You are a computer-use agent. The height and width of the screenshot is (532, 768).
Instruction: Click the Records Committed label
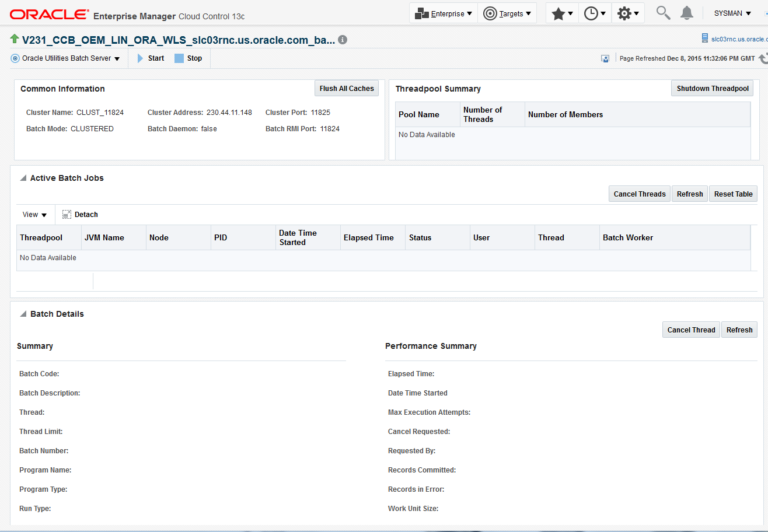[422, 470]
